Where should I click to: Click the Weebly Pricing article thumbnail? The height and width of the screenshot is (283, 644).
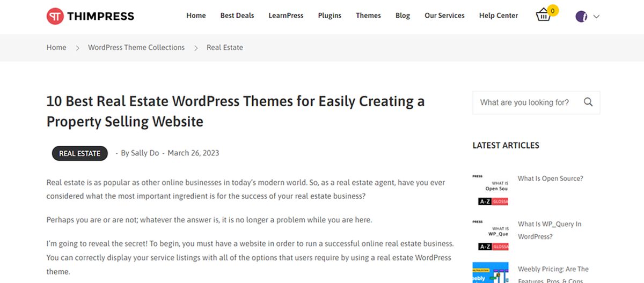(x=491, y=273)
